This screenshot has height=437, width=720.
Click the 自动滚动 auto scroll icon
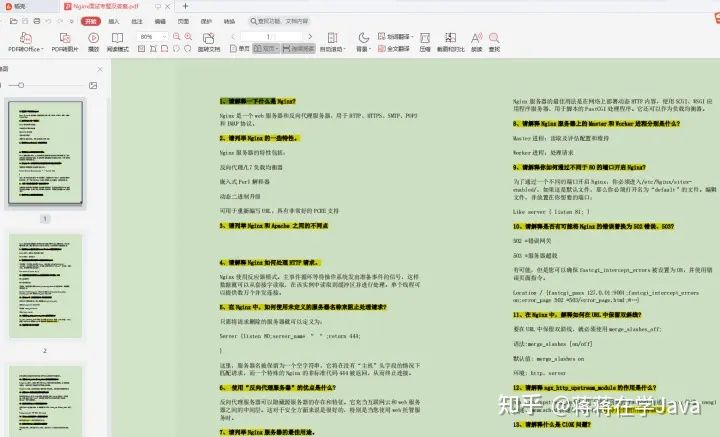pos(332,38)
